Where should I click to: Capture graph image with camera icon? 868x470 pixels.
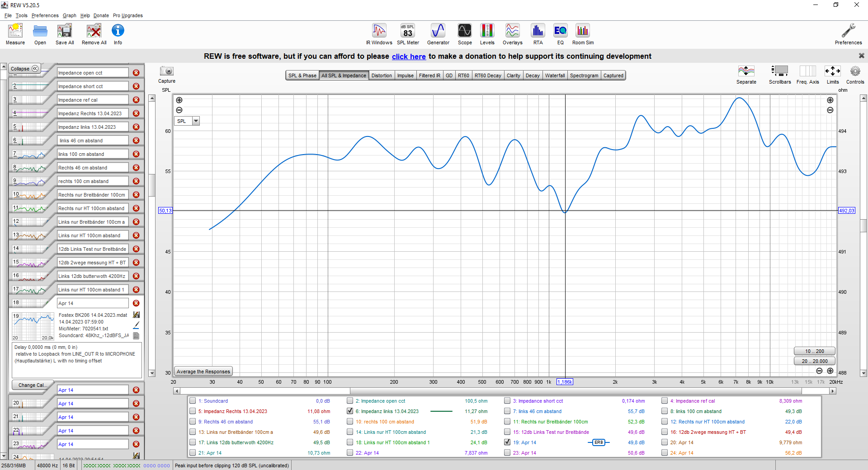[x=167, y=71]
